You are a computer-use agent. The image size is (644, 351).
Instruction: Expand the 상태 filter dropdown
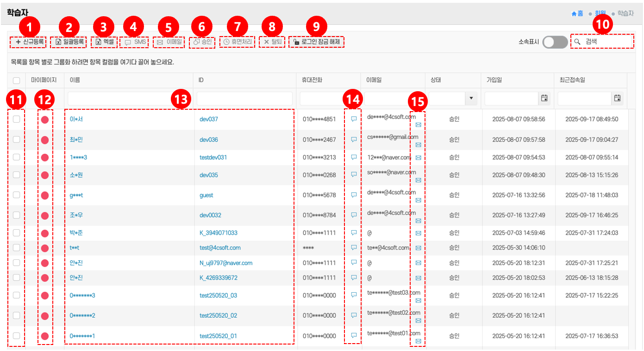(x=471, y=98)
